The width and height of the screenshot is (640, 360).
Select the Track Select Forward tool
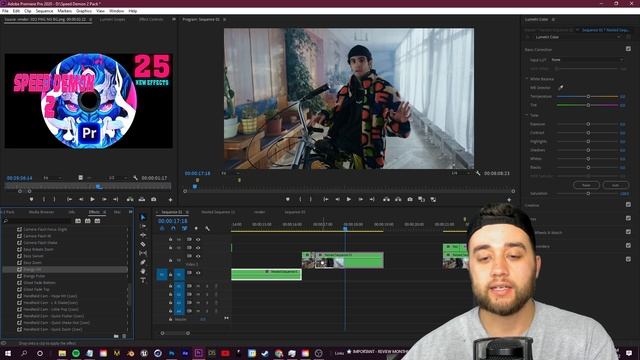pos(143,226)
